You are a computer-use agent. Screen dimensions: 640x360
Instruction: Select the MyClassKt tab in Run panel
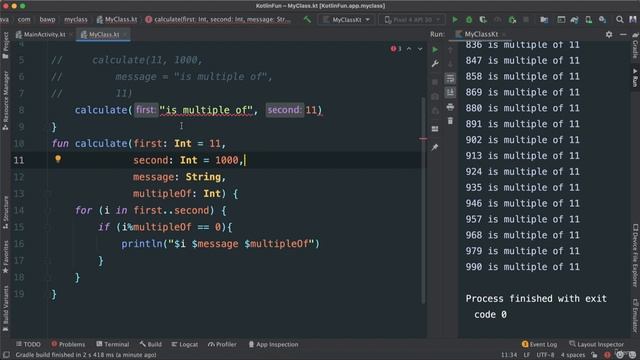click(x=480, y=34)
